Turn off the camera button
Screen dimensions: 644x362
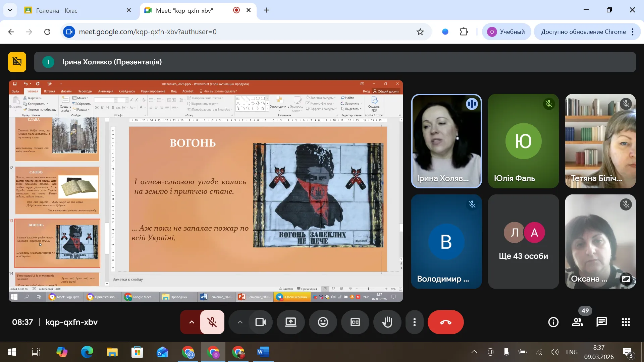click(261, 322)
